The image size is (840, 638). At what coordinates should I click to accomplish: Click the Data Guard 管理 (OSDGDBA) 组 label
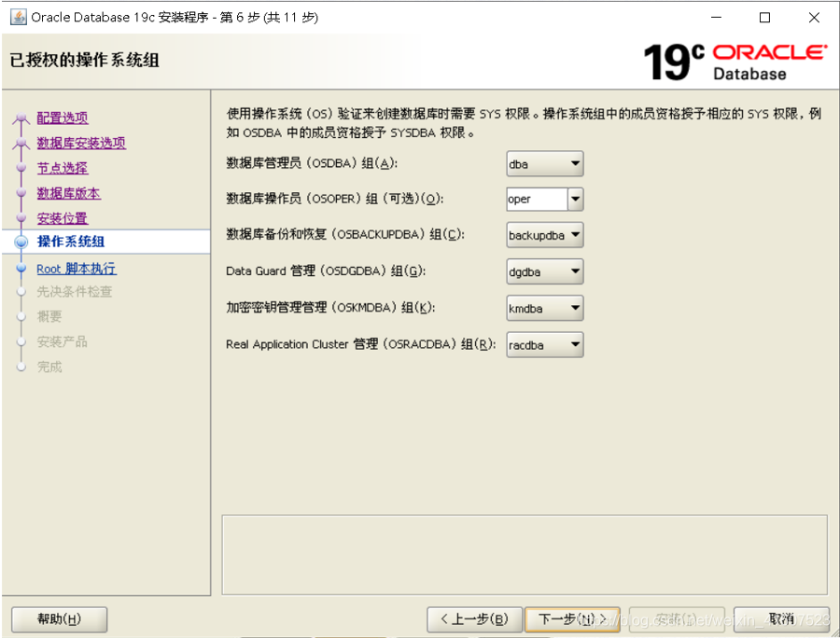(x=326, y=270)
